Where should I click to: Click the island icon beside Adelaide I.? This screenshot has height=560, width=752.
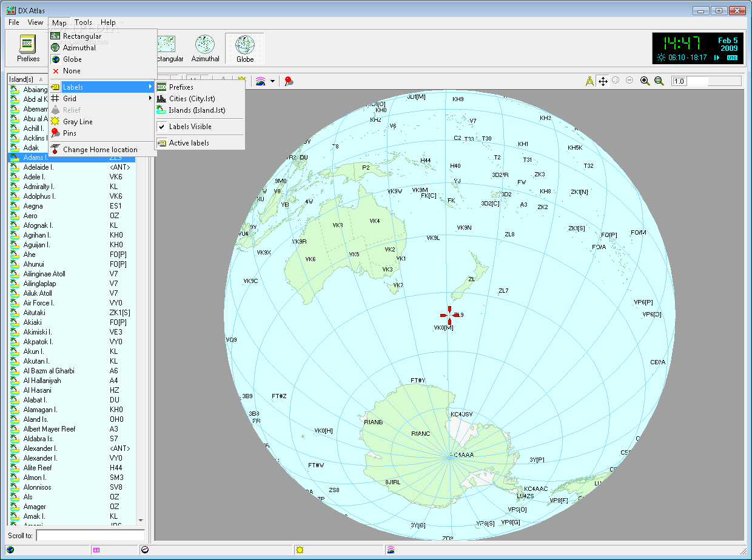(15, 167)
